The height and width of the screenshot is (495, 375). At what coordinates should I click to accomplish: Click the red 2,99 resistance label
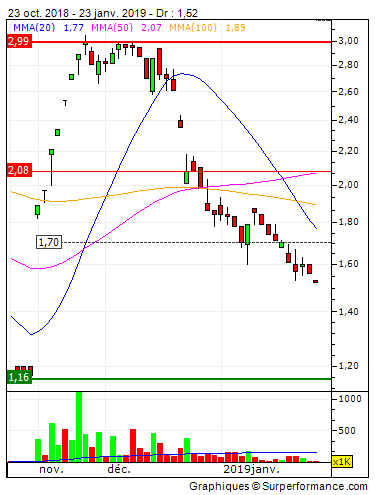pyautogui.click(x=19, y=42)
